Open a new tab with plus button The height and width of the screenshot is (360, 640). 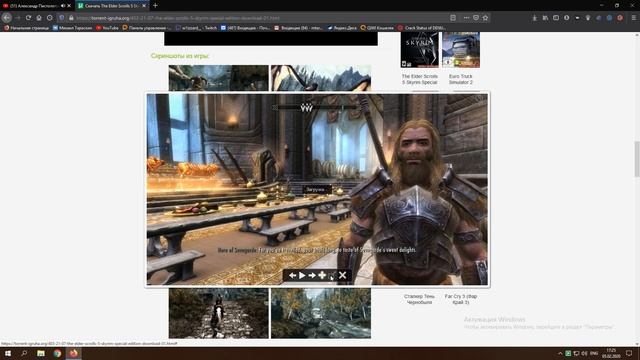[155, 6]
